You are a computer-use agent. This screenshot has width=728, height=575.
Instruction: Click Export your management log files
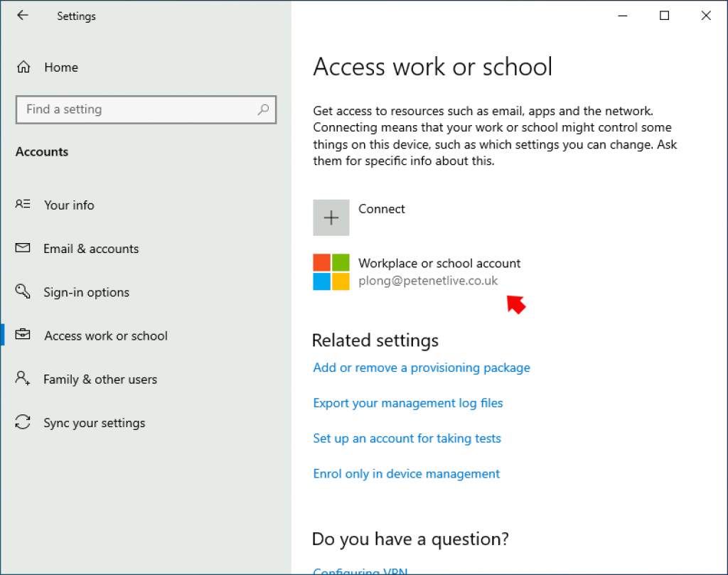click(x=407, y=403)
